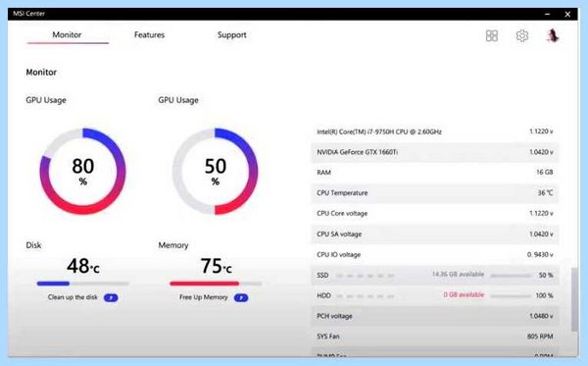The image size is (588, 366).
Task: Click the HDD 100 % usage bar
Action: (511, 295)
